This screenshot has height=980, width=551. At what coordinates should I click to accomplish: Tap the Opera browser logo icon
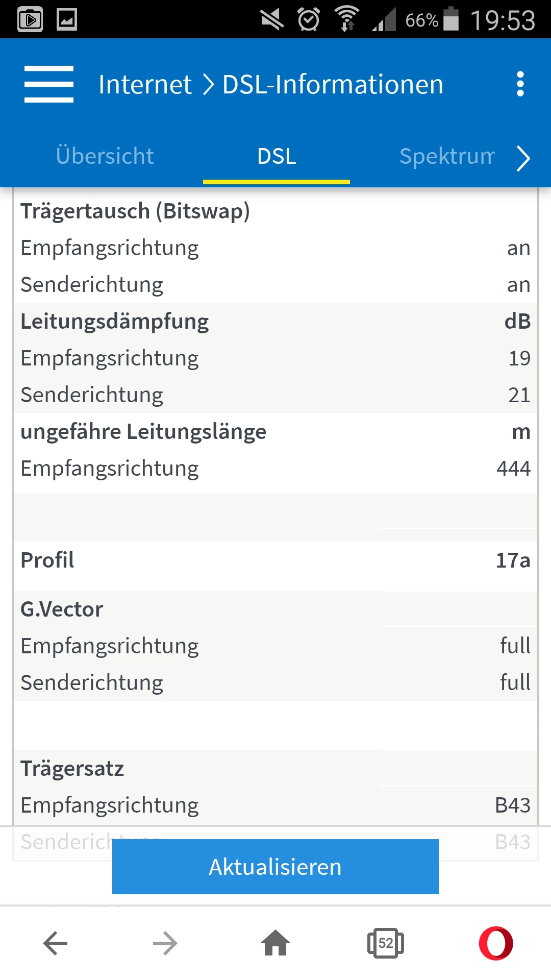[496, 943]
